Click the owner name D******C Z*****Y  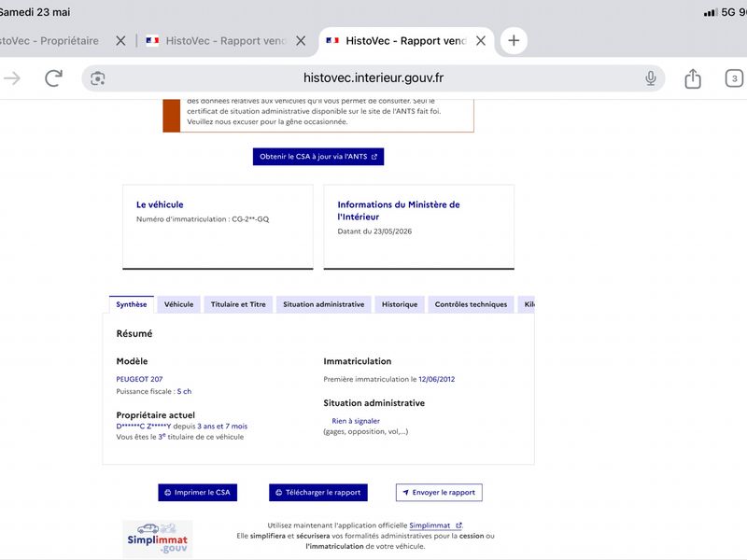tap(144, 427)
